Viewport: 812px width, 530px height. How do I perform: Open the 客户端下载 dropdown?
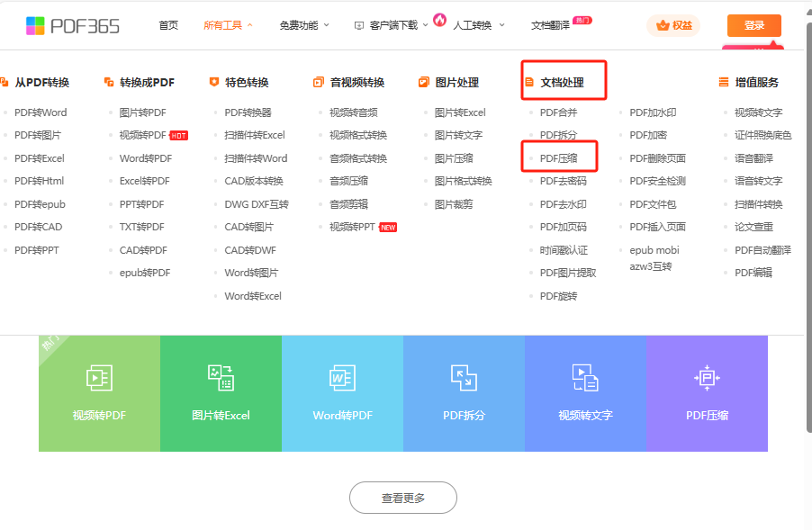point(392,25)
